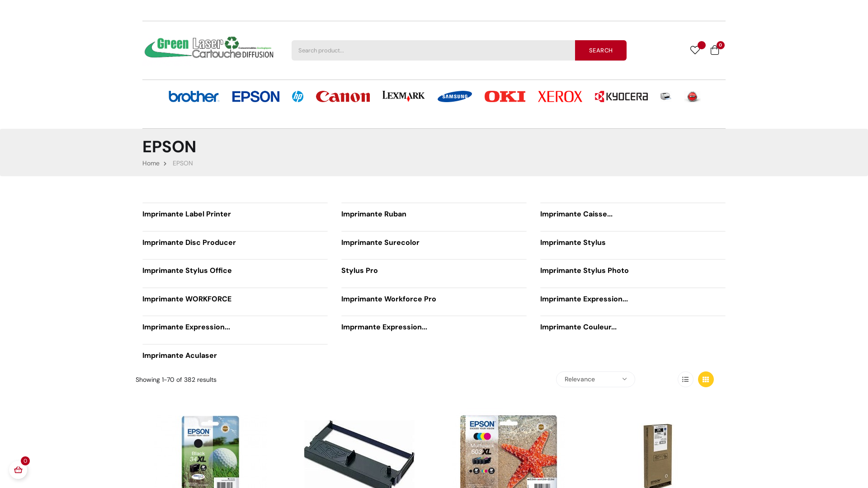This screenshot has height=488, width=868.
Task: Open the wishlist heart icon
Action: point(695,50)
